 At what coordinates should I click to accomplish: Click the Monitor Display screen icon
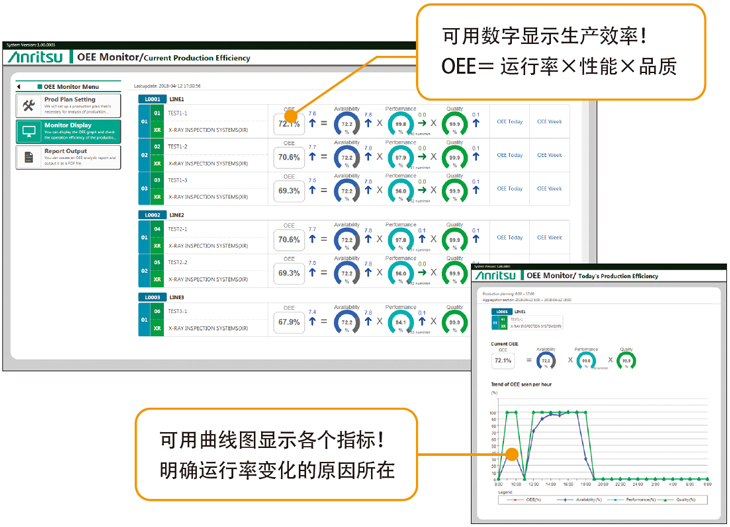pyautogui.click(x=29, y=131)
